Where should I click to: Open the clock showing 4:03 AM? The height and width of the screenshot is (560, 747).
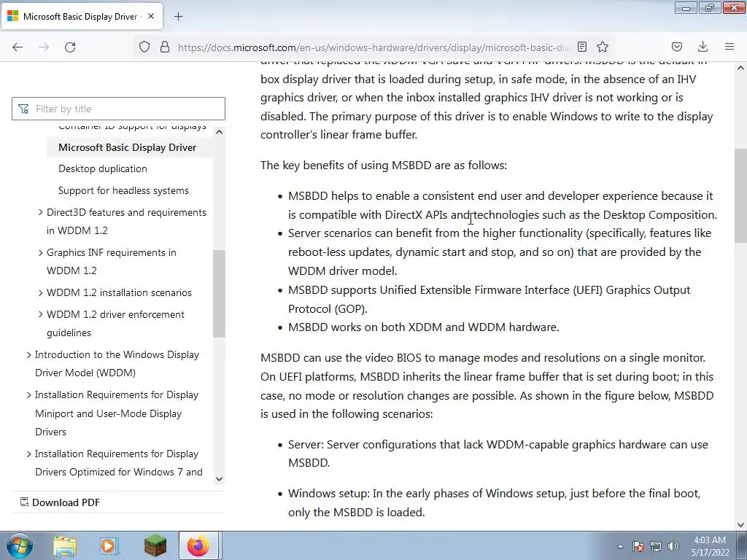(x=710, y=546)
